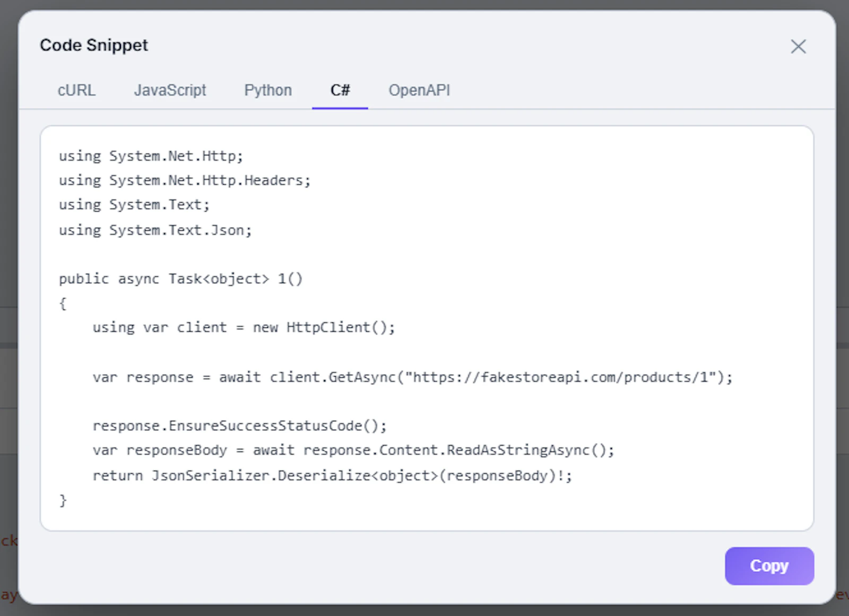849x616 pixels.
Task: Copy the code snippet
Action: (769, 566)
